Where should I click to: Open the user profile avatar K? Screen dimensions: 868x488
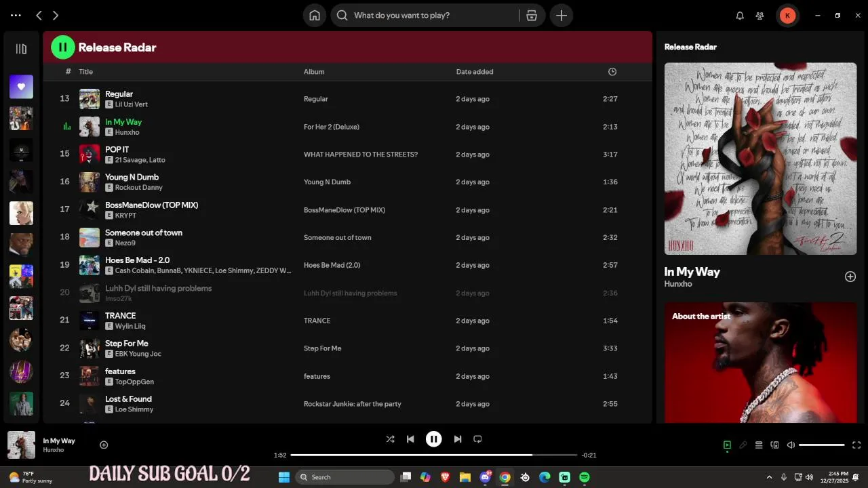[x=787, y=16]
